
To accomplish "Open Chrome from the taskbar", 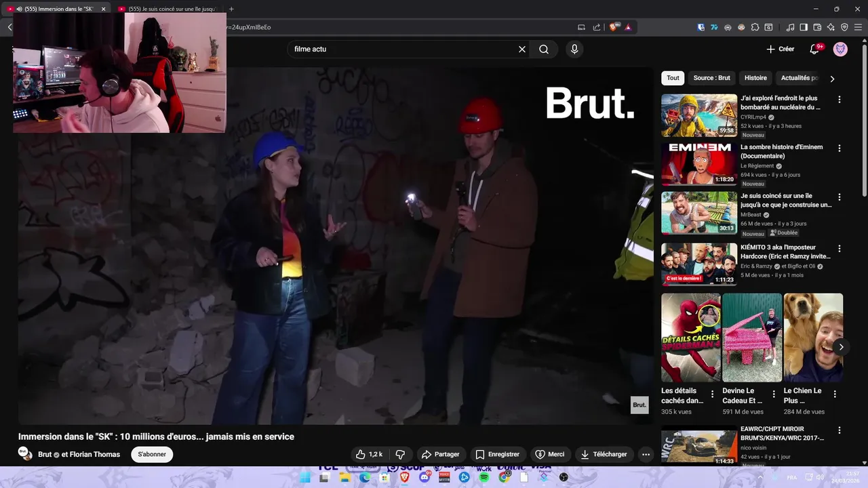I will click(505, 477).
